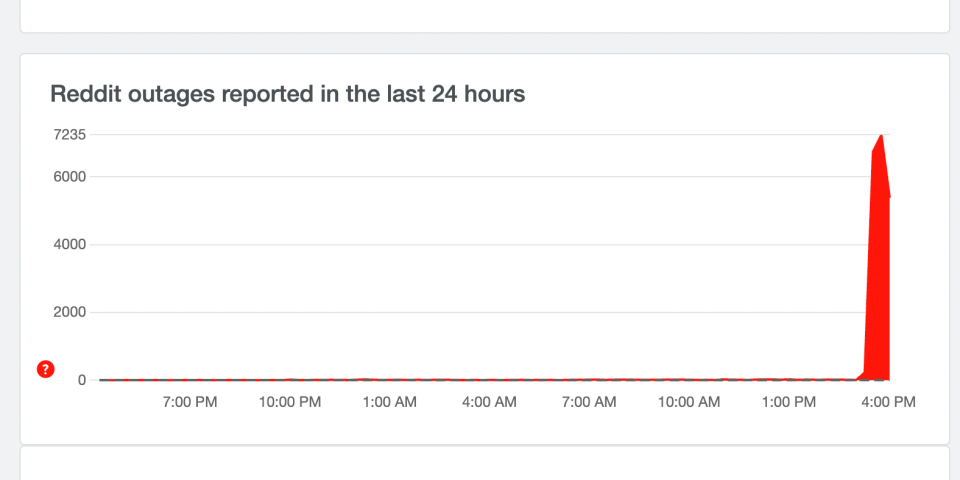Click the flat baseline above 4:00 AM
960x480 pixels.
490,379
